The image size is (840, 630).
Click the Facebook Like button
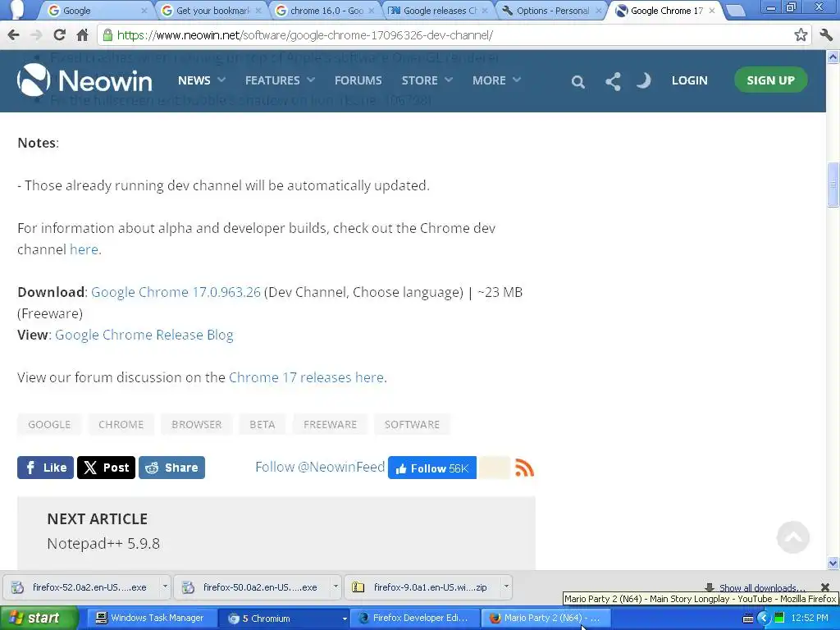(46, 468)
